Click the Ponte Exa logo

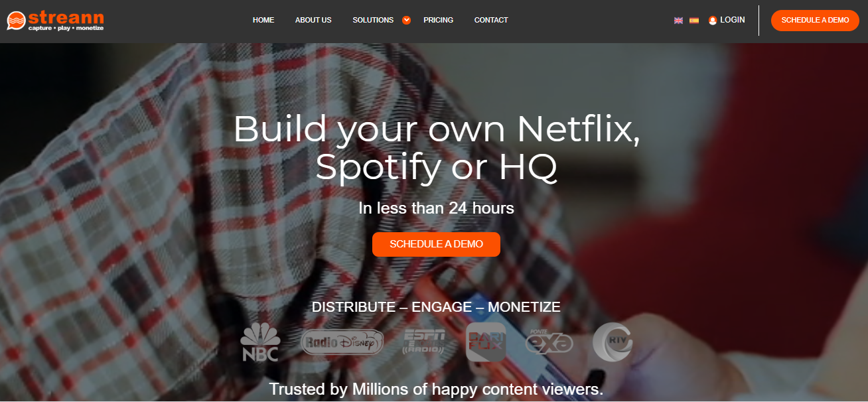coord(549,341)
